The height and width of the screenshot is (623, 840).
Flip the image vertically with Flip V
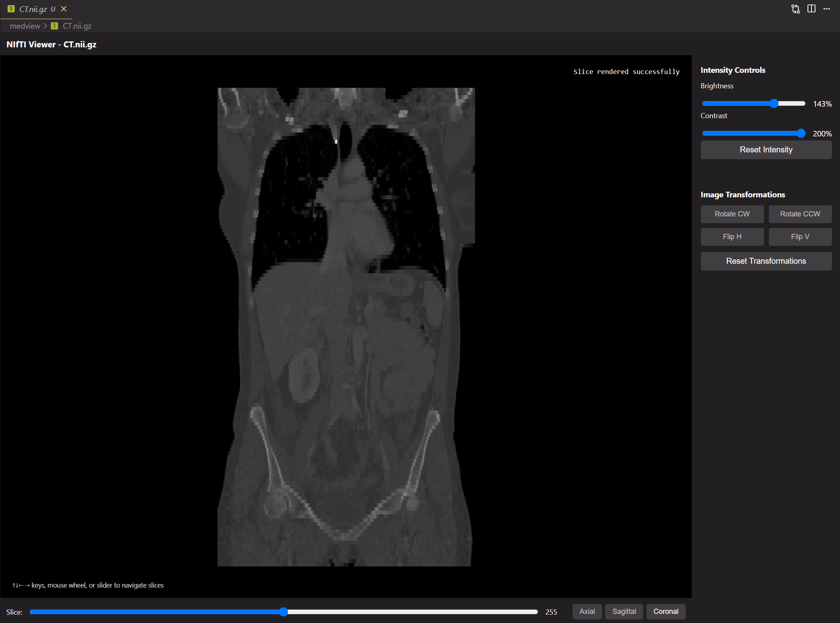tap(800, 237)
